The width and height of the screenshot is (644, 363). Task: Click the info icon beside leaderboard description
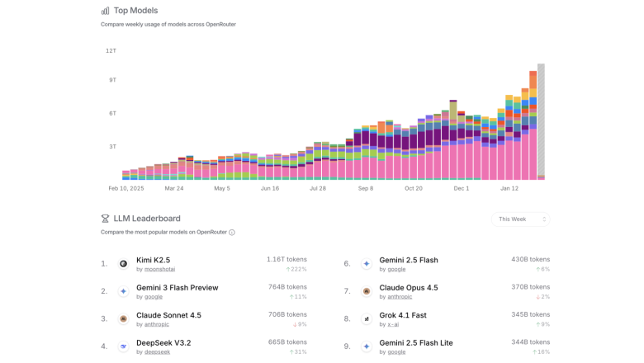pos(232,233)
